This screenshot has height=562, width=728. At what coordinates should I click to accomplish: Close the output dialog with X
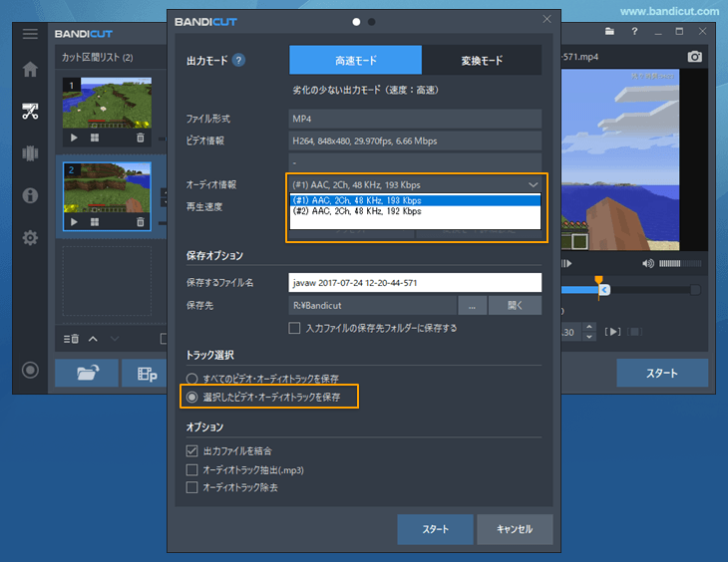pyautogui.click(x=546, y=19)
